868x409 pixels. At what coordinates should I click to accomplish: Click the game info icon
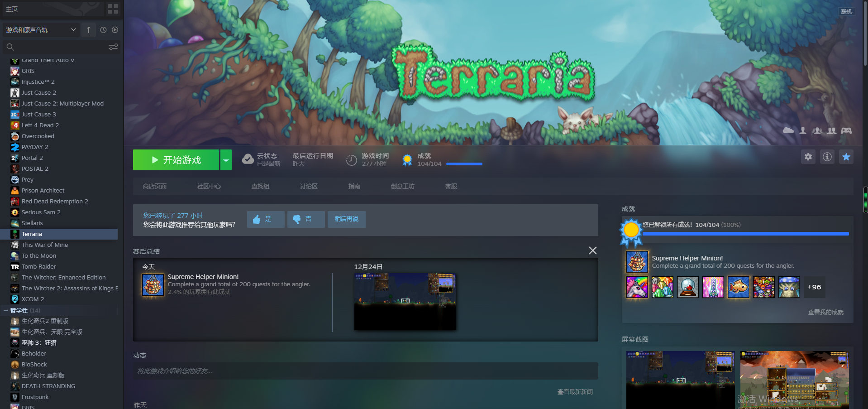point(827,157)
